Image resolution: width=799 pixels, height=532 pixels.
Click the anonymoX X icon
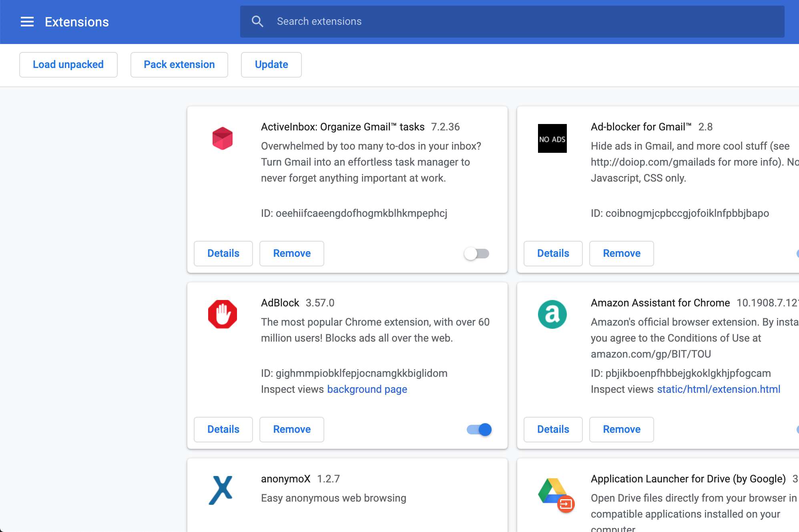[221, 490]
